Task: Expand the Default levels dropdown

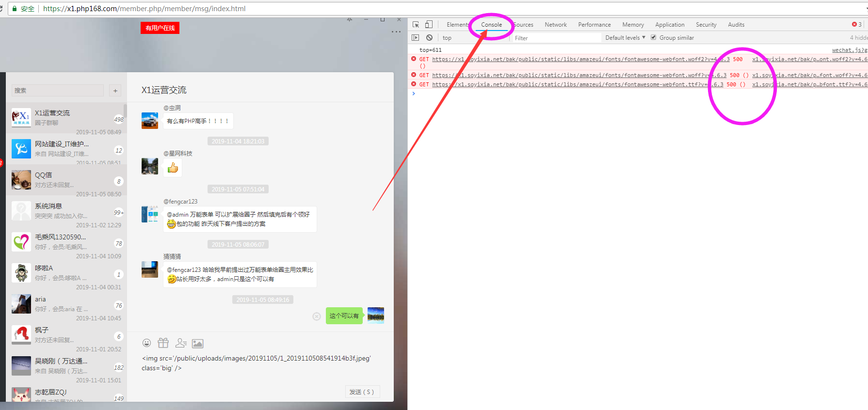Action: click(625, 38)
